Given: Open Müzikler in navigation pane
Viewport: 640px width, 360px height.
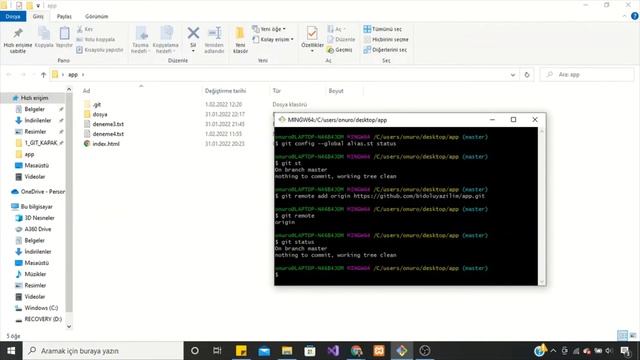Looking at the screenshot, I should coord(35,274).
